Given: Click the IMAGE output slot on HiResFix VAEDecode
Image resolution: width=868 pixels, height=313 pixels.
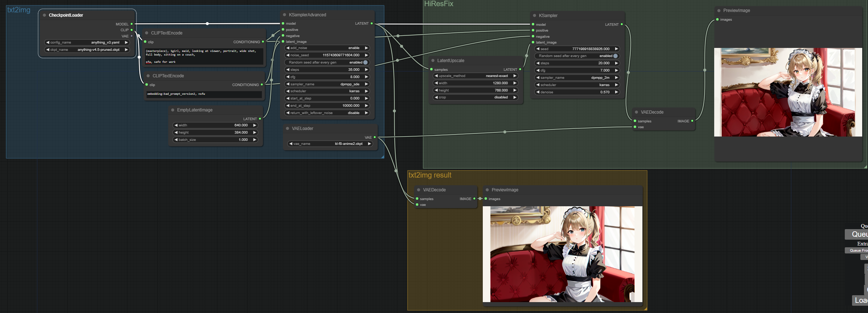Looking at the screenshot, I should (x=692, y=121).
